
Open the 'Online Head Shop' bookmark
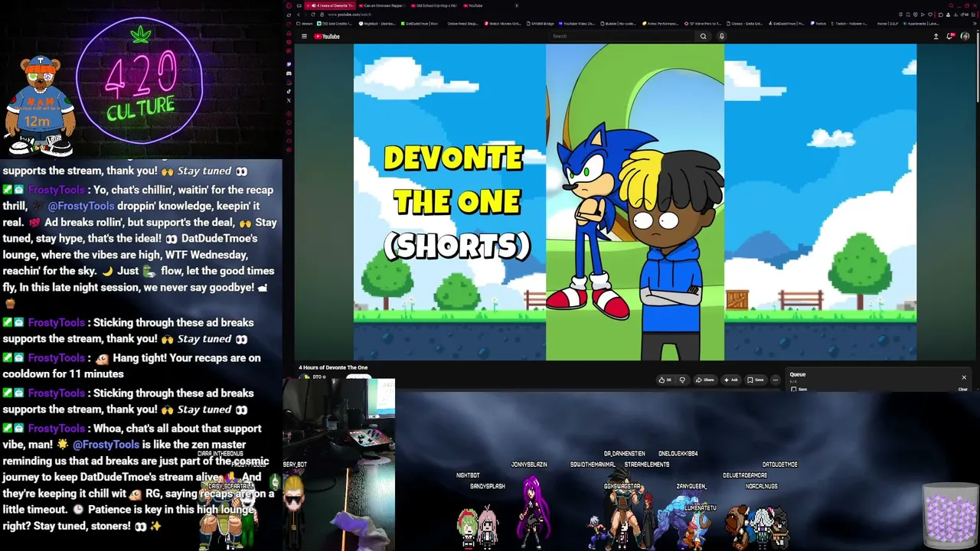click(462, 24)
